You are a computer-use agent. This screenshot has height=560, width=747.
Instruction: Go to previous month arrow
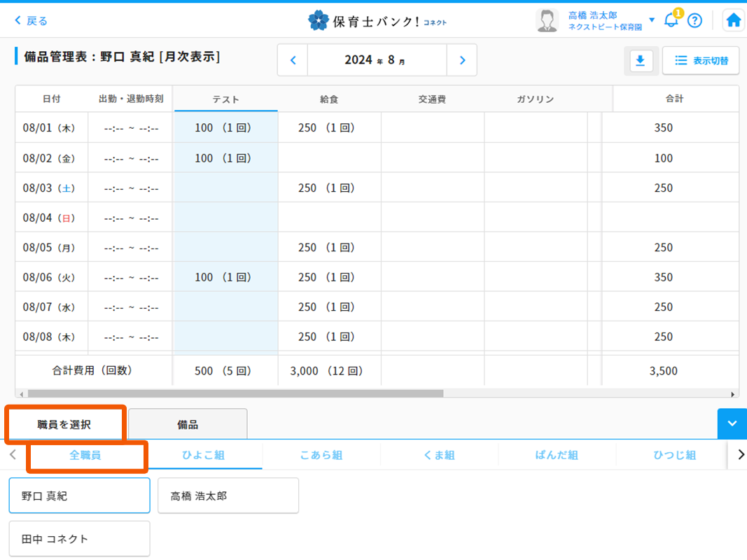click(293, 60)
